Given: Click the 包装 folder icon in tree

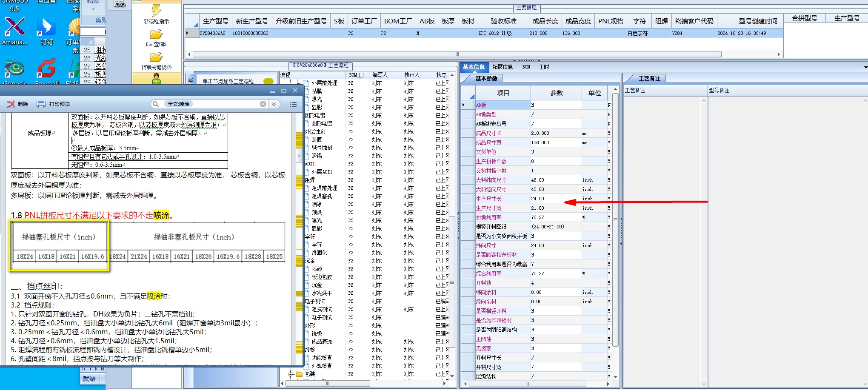Looking at the screenshot, I should pos(299,374).
